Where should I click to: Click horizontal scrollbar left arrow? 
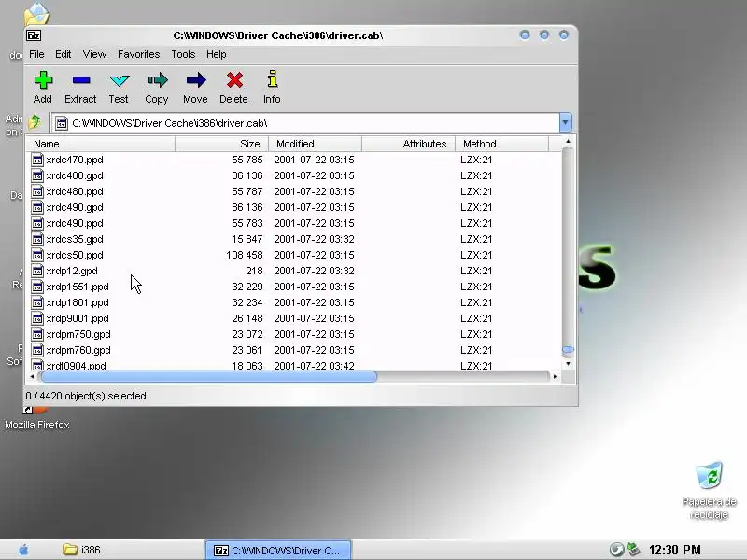pos(32,377)
